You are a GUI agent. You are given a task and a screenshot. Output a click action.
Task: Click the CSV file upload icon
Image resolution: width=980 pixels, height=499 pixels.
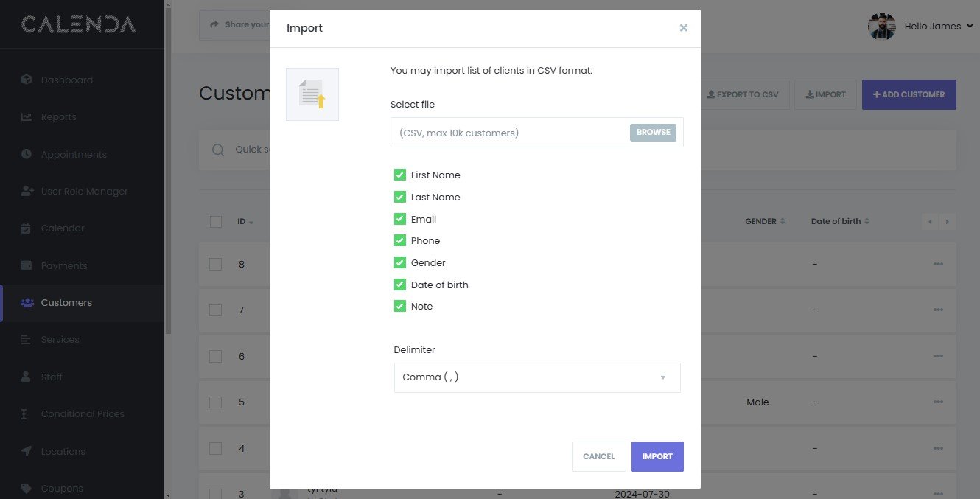coord(312,94)
